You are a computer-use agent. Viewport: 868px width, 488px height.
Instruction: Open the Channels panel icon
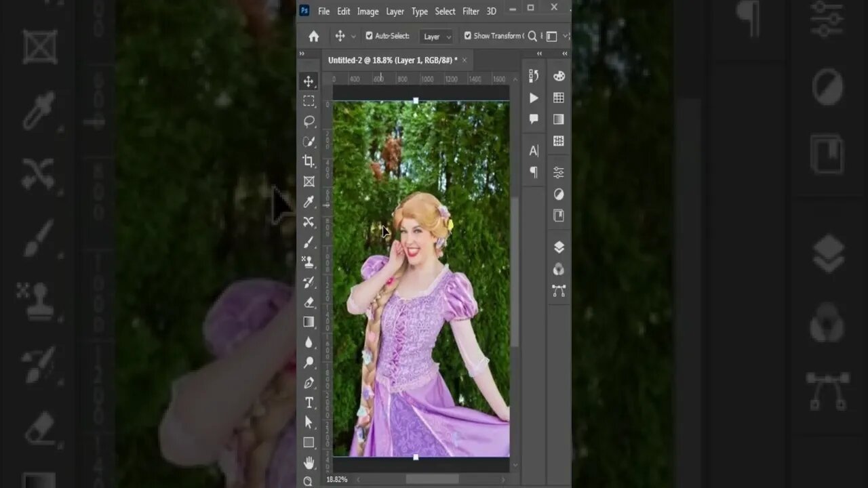(559, 269)
